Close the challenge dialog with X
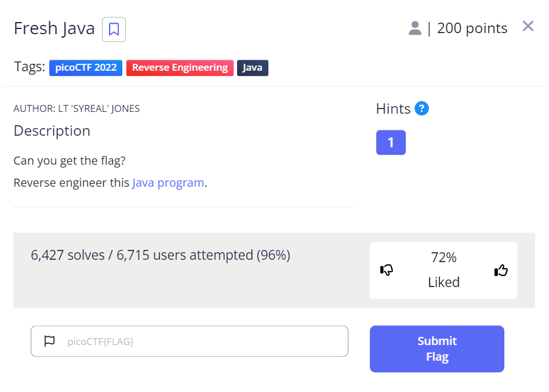 tap(528, 26)
